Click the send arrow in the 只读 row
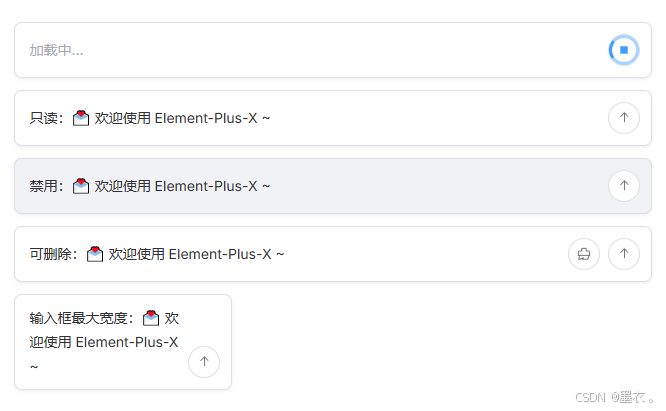This screenshot has width=666, height=411. pyautogui.click(x=623, y=118)
